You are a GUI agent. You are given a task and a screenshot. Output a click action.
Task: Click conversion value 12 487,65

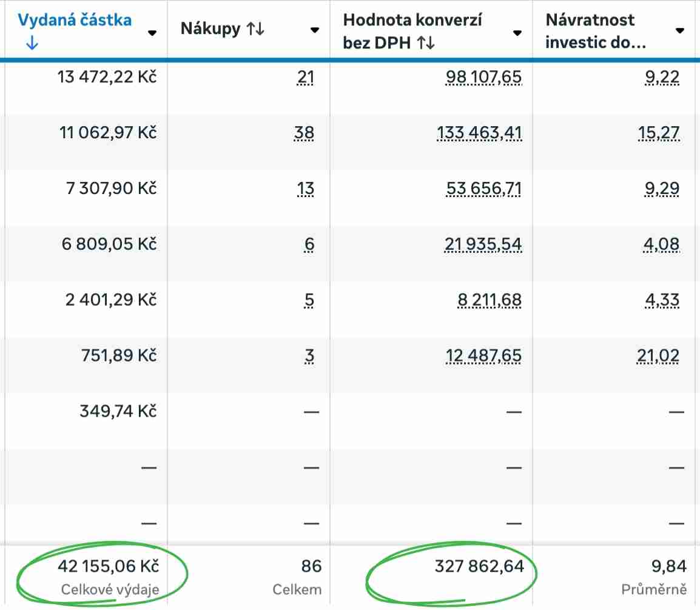pyautogui.click(x=483, y=356)
